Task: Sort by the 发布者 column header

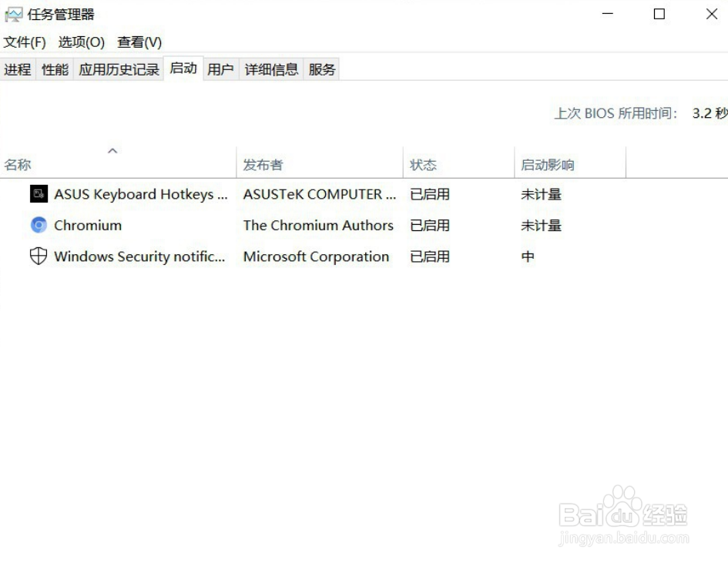Action: click(x=320, y=162)
